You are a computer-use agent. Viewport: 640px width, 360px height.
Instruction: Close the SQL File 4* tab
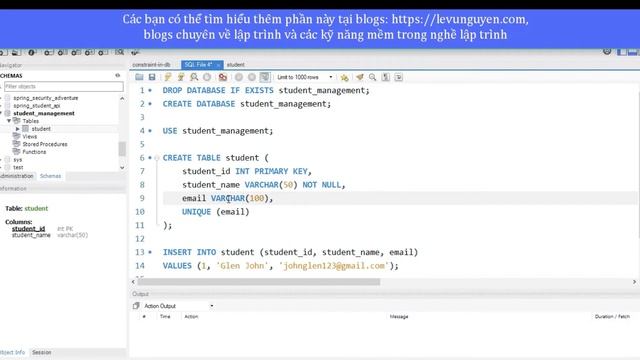218,65
